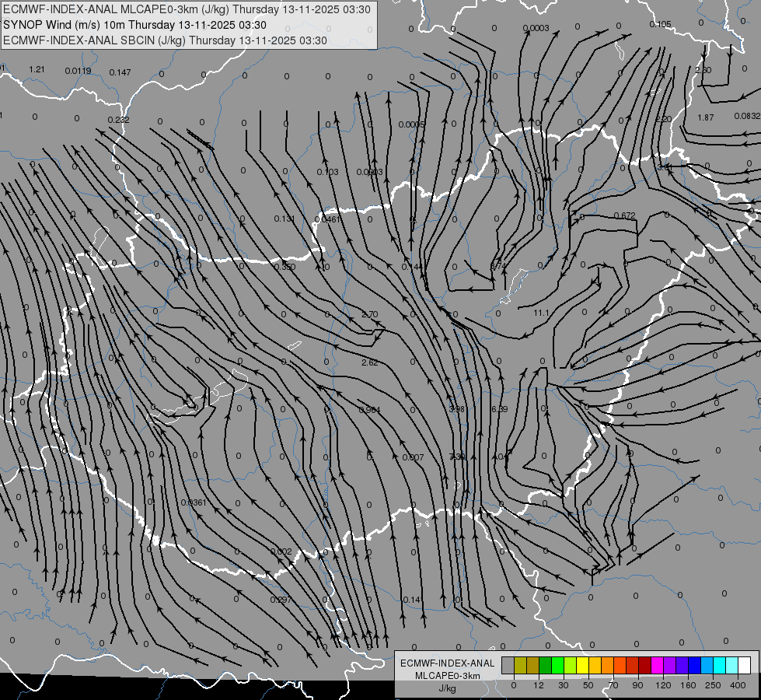This screenshot has width=761, height=700.
Task: Click the legend tick label '70'
Action: point(613,685)
